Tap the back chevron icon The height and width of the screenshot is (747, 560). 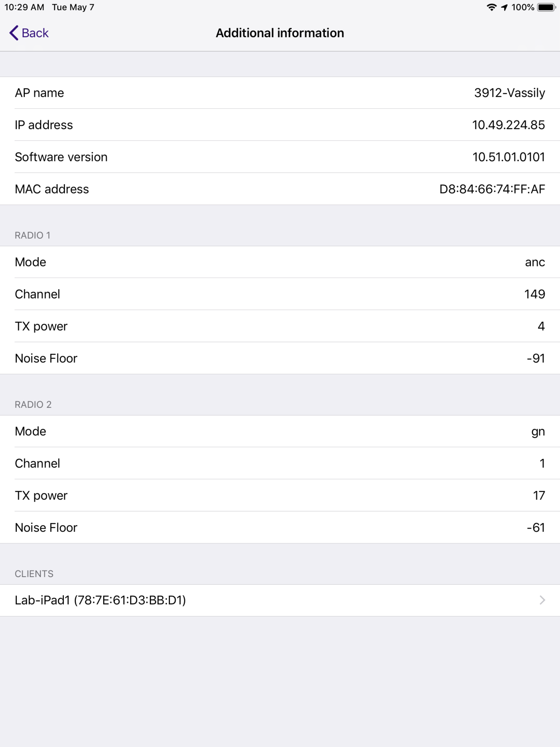[x=14, y=33]
